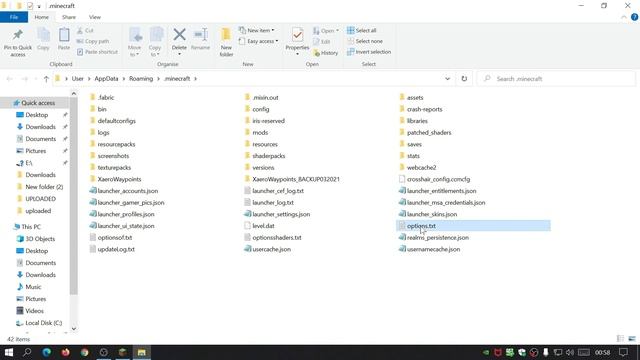This screenshot has height=360, width=640.
Task: Select Videos in navigation pane
Action: 34,311
